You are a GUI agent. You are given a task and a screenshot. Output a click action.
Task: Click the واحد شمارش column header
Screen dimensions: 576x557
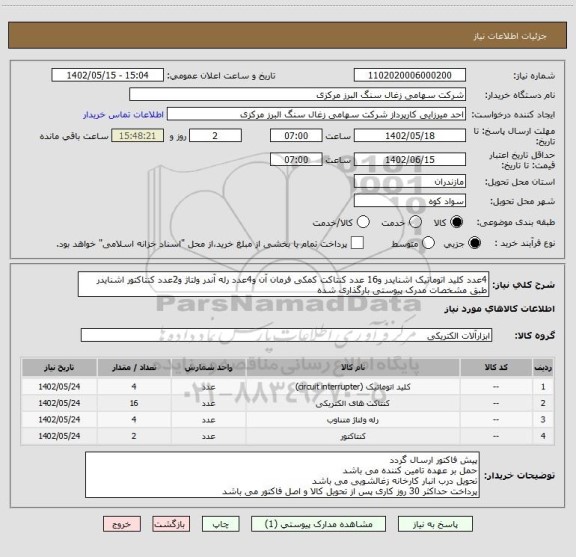[208, 367]
